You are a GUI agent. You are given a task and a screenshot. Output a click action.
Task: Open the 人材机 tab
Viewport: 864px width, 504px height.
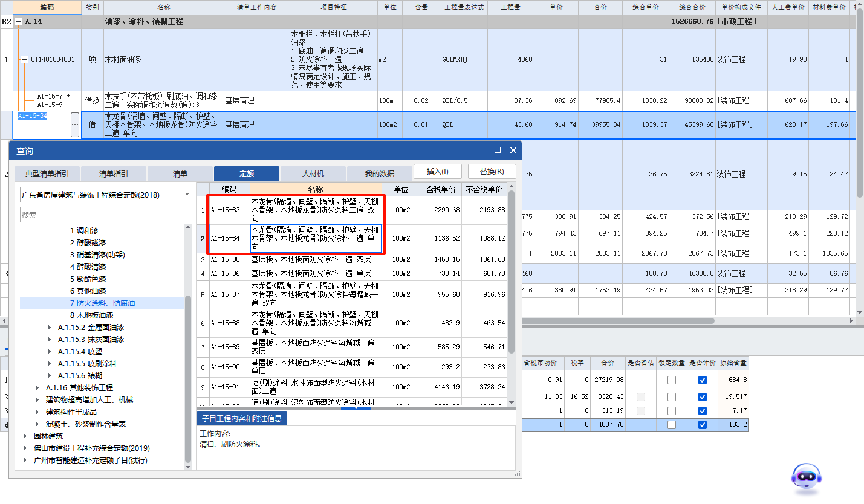pos(313,174)
